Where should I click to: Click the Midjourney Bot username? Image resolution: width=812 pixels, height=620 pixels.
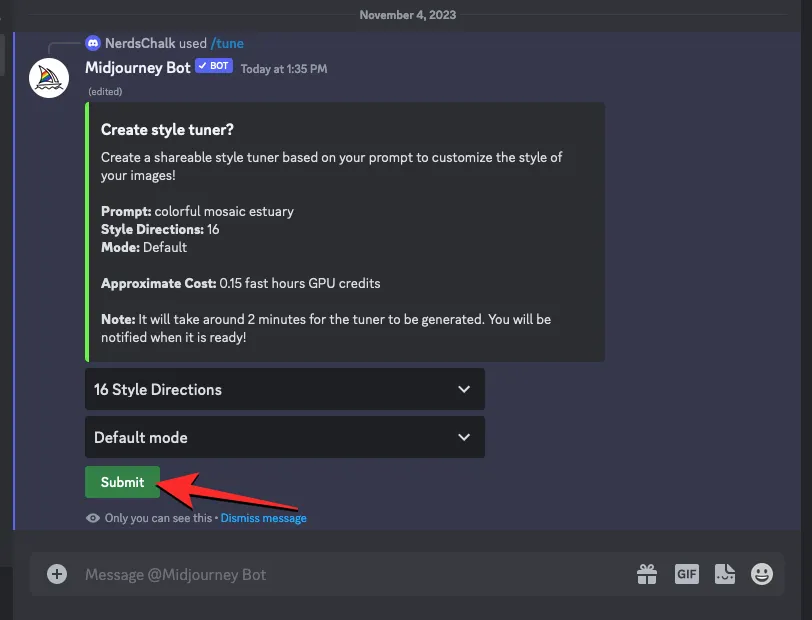(138, 68)
